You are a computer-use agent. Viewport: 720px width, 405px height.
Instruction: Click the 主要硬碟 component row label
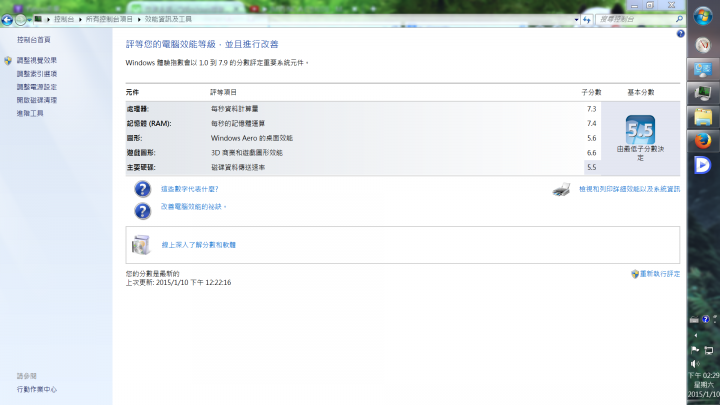[x=141, y=168]
